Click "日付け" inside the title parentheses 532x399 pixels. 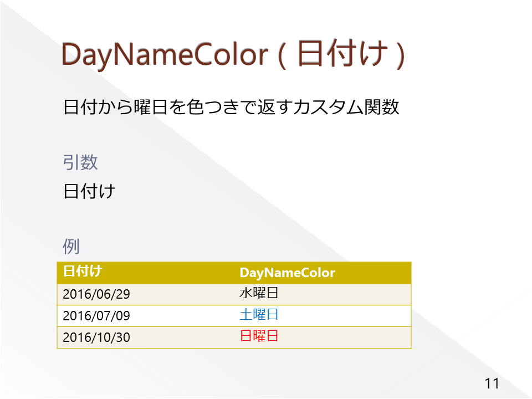point(342,55)
